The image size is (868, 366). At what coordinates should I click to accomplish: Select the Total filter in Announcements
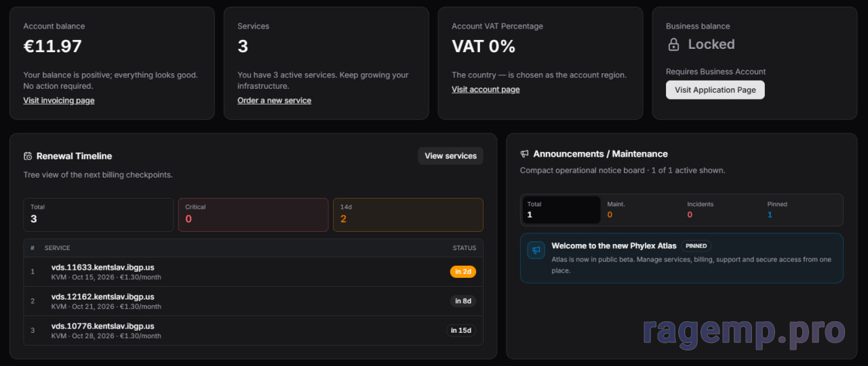click(x=561, y=210)
